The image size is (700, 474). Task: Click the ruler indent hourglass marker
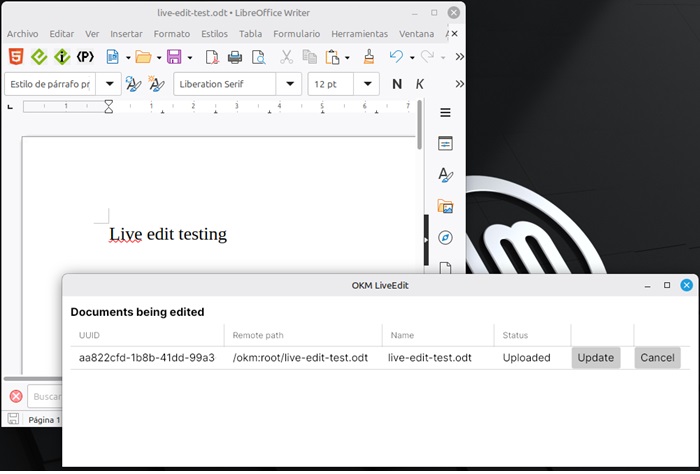pyautogui.click(x=108, y=106)
